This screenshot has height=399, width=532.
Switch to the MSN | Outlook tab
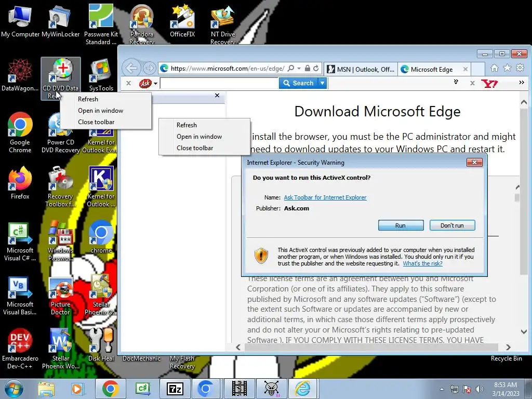click(x=361, y=69)
